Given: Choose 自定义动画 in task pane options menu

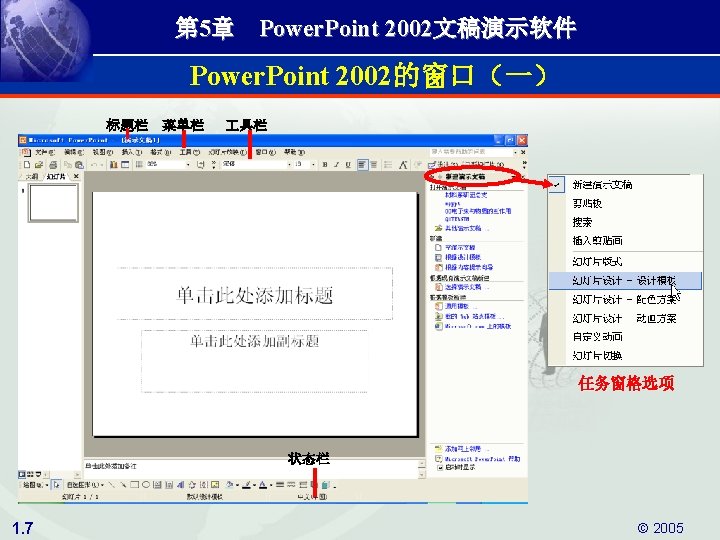Looking at the screenshot, I should (597, 337).
